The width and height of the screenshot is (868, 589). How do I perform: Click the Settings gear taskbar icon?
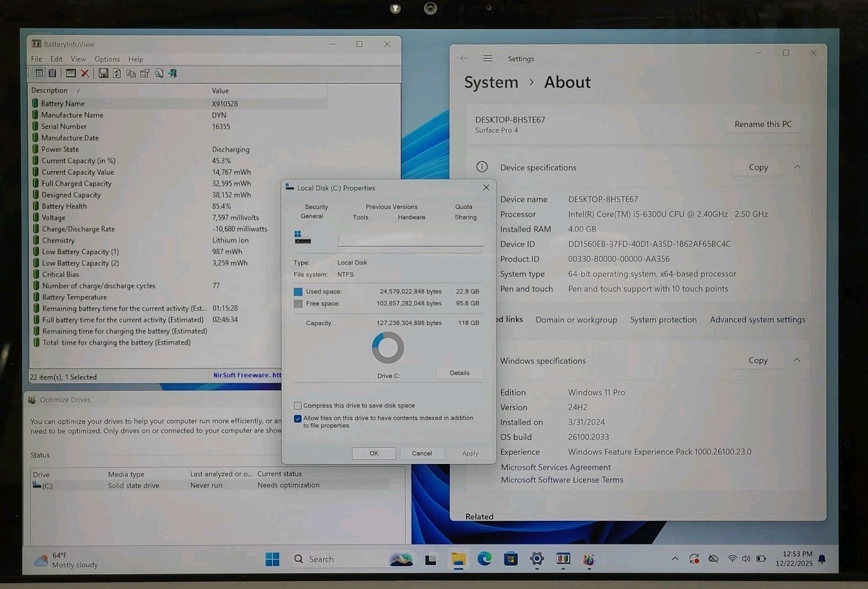(x=537, y=559)
